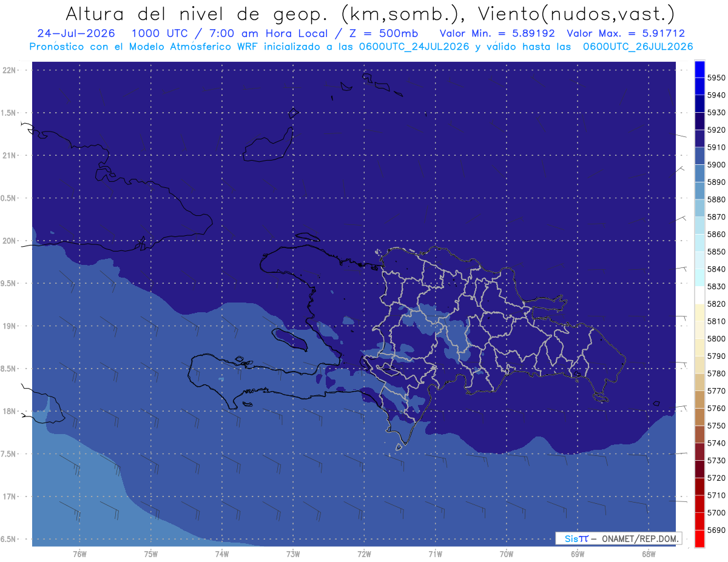
Task: Select the '5920' colorbar value
Action: (716, 130)
